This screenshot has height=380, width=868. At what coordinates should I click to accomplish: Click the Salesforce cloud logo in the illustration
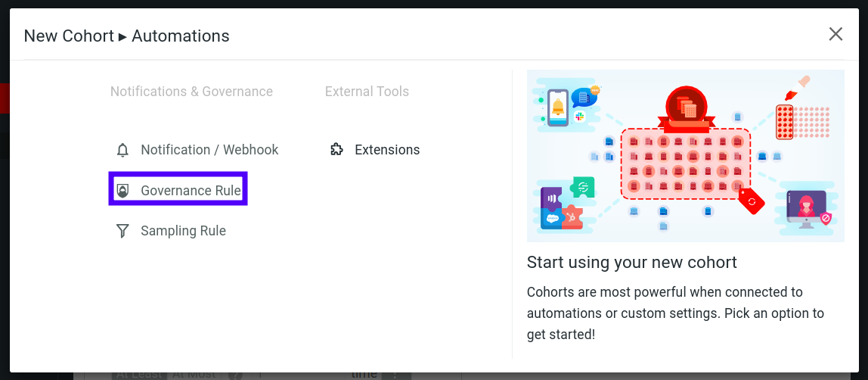[552, 218]
